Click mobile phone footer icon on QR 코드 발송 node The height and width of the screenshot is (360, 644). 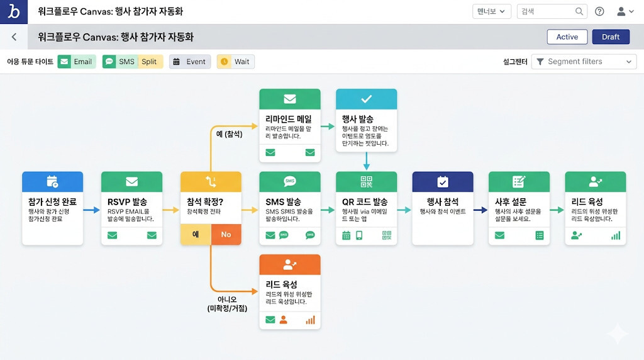tap(359, 235)
